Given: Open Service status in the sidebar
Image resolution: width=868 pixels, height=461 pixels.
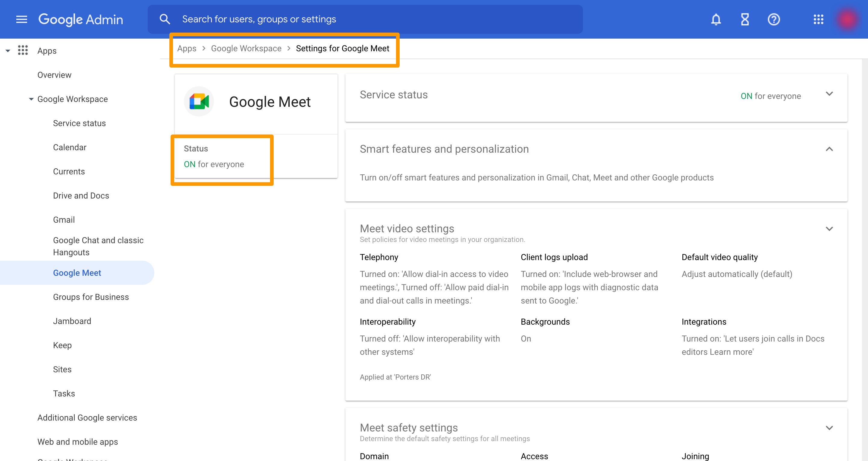Looking at the screenshot, I should [79, 123].
